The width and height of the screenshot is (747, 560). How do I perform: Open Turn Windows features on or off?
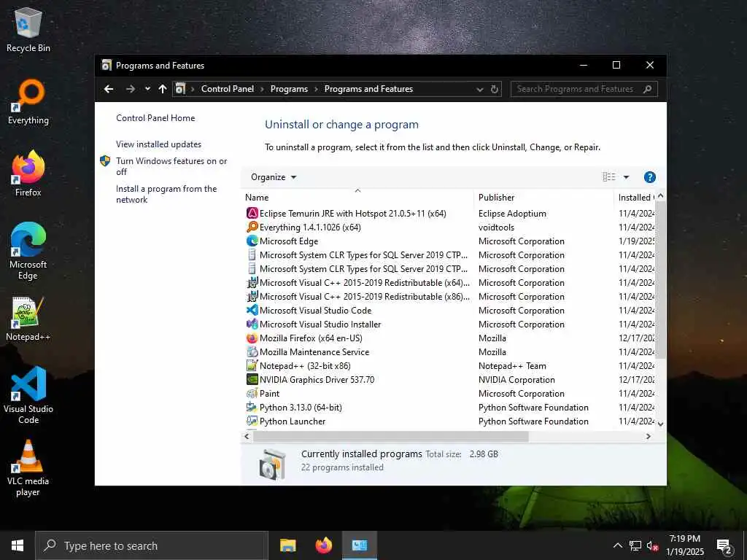[x=171, y=166]
